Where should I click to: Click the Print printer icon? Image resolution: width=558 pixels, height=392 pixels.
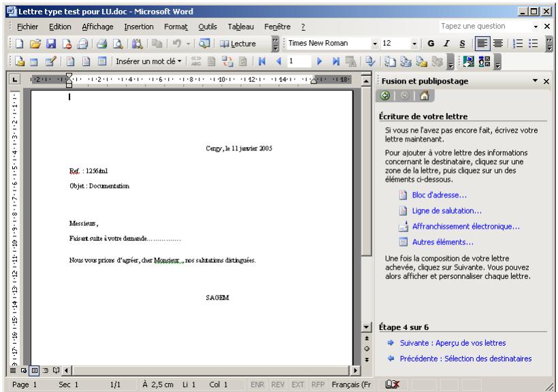coord(102,44)
